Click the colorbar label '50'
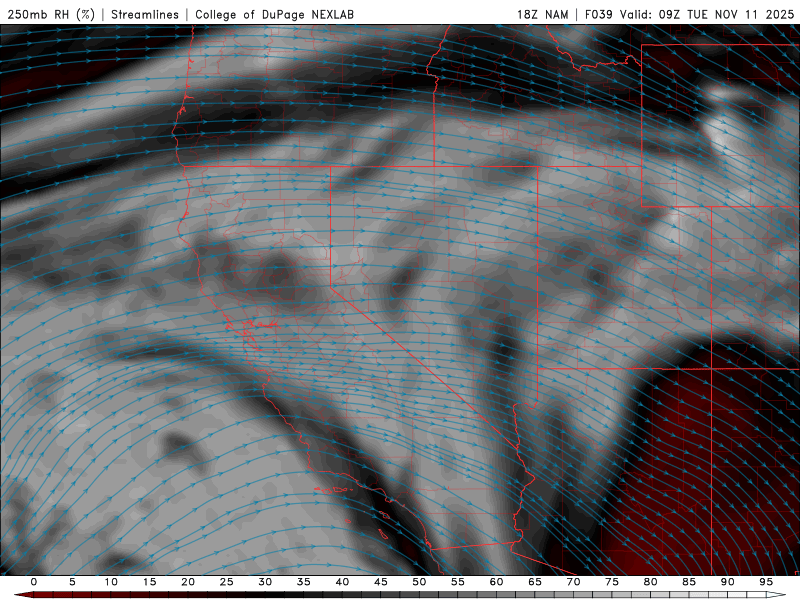800x600 pixels. [419, 582]
